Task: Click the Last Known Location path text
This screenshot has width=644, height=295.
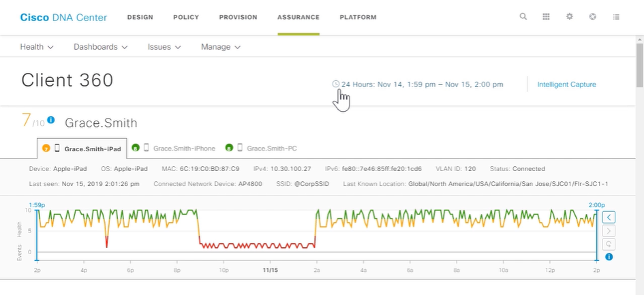Action: coord(508,184)
